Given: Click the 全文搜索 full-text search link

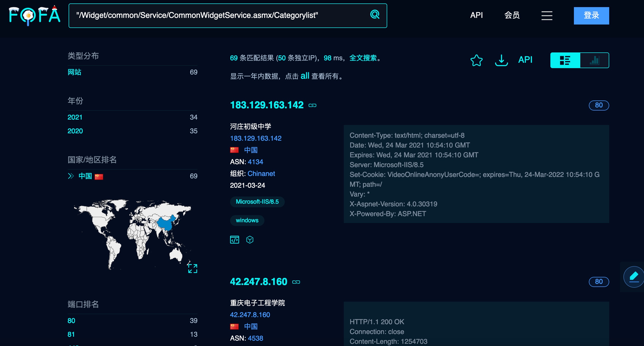Looking at the screenshot, I should (x=363, y=58).
